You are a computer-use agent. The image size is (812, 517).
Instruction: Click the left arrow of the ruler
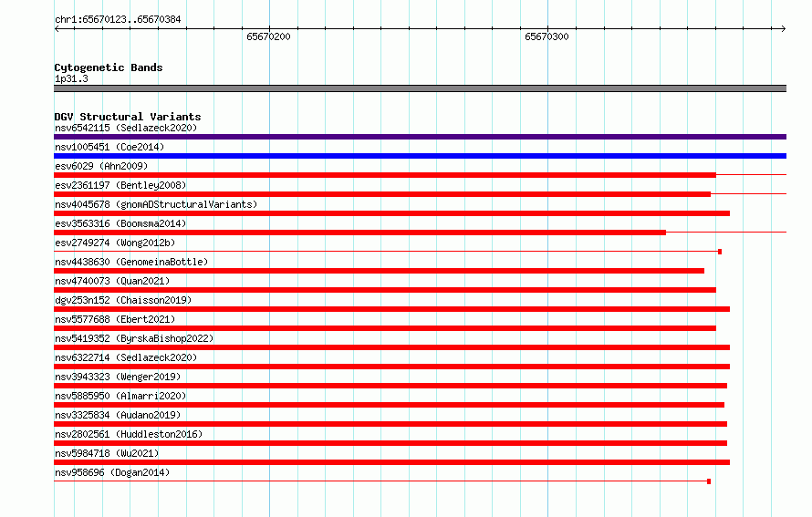pos(57,28)
